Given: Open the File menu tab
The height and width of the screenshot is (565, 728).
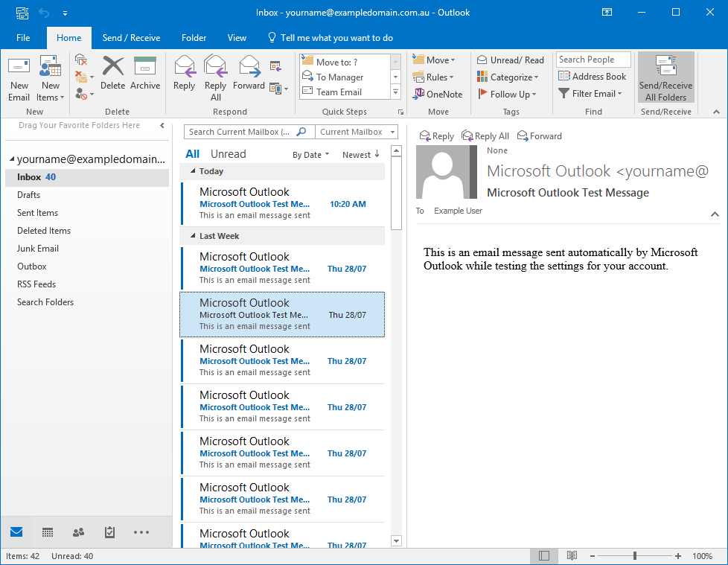Looking at the screenshot, I should click(23, 38).
